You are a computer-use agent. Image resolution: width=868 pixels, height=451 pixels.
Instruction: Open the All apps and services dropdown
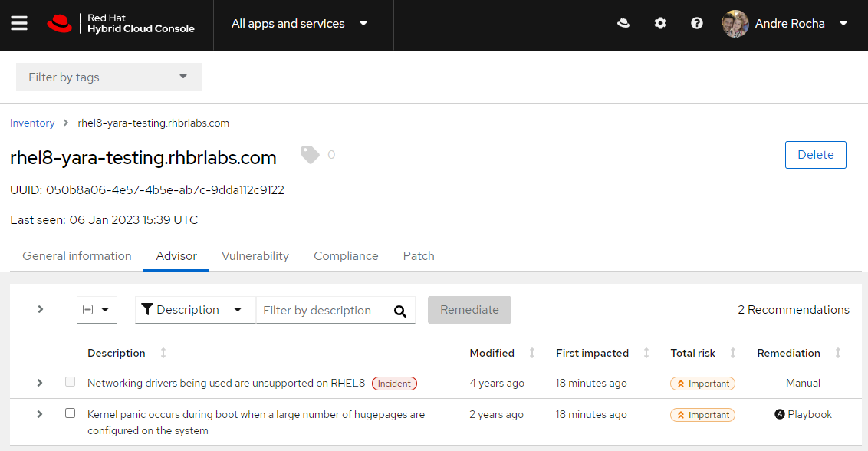[300, 24]
